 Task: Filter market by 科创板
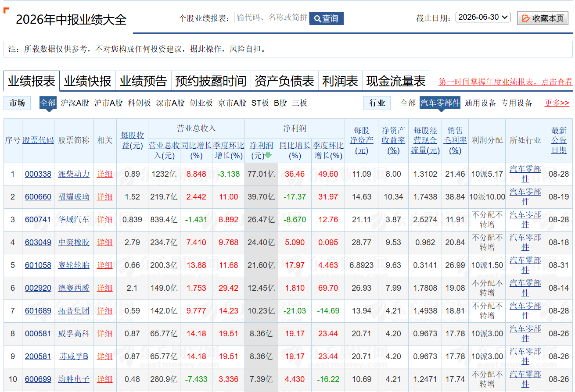tap(140, 103)
